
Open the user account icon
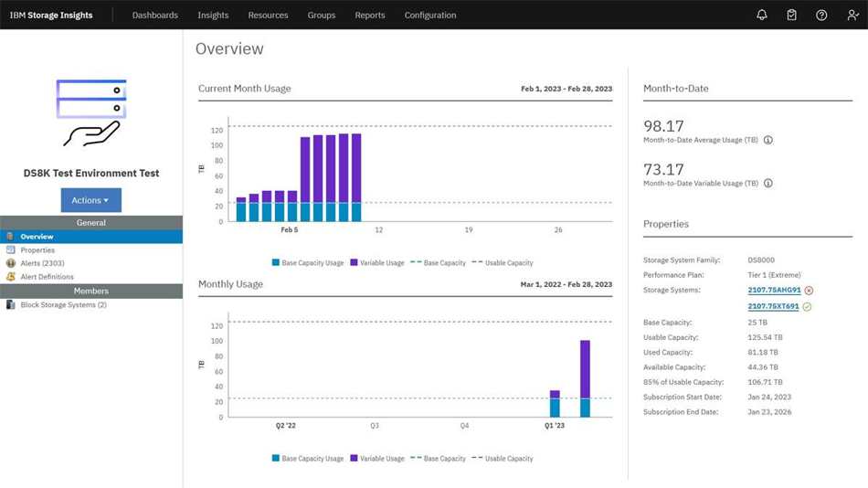tap(852, 15)
